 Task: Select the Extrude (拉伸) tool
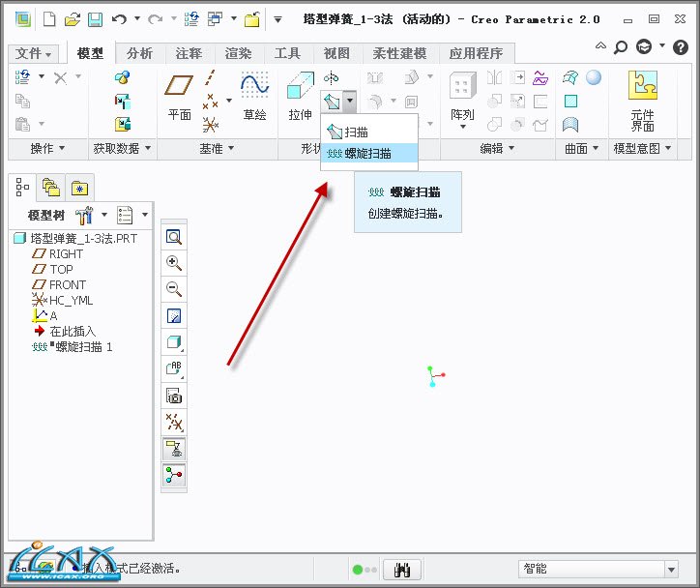[x=300, y=97]
